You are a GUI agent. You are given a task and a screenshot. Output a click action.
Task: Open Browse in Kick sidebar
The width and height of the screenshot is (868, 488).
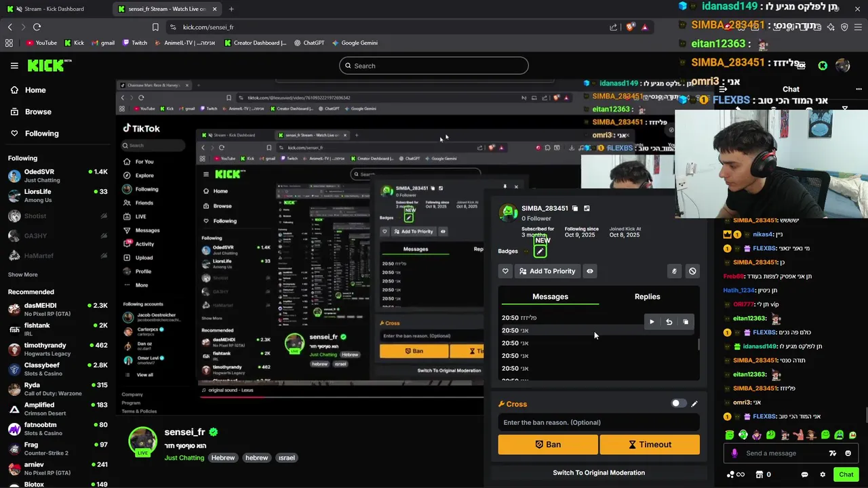point(38,112)
